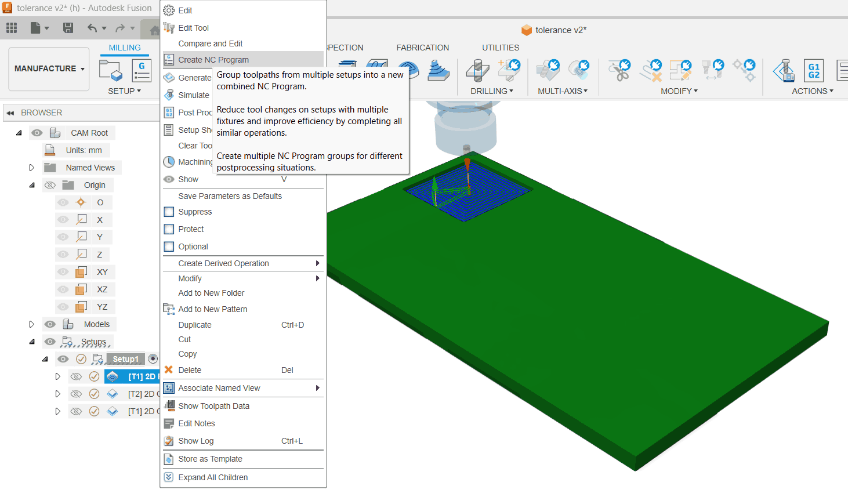This screenshot has width=848, height=504.
Task: Expand the Named Views tree node
Action: (32, 168)
